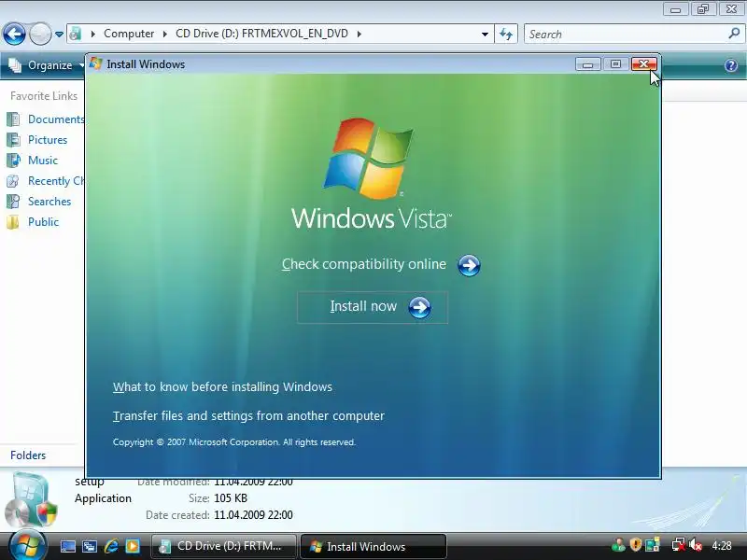
Task: Click the Windows flag icon in Install Windows title bar
Action: pyautogui.click(x=96, y=63)
